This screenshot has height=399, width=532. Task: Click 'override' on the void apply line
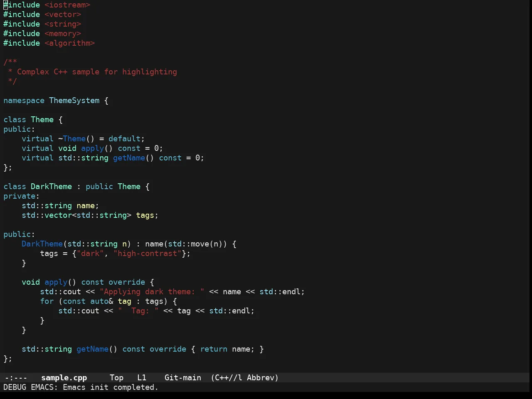pos(127,282)
